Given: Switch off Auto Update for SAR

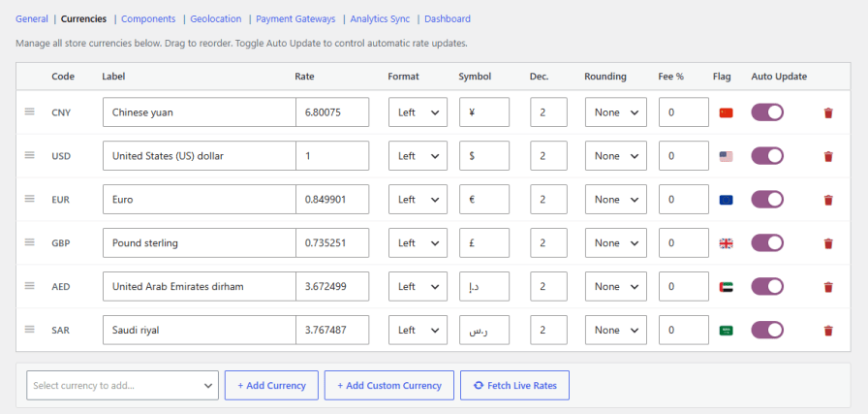Looking at the screenshot, I should pos(767,331).
